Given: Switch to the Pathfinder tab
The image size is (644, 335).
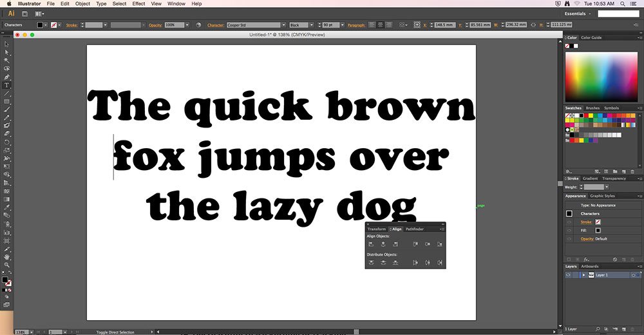Looking at the screenshot, I should pos(414,229).
